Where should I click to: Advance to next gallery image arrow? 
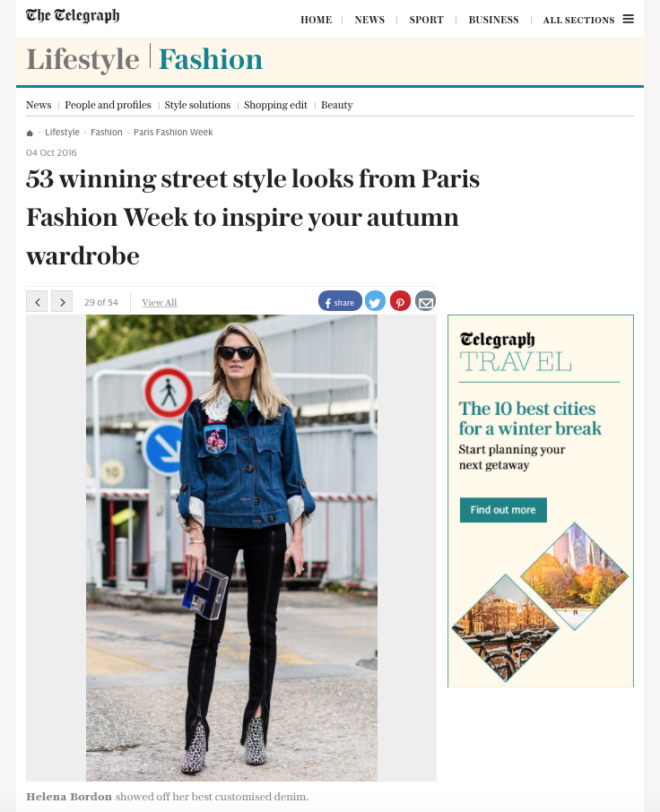click(62, 301)
